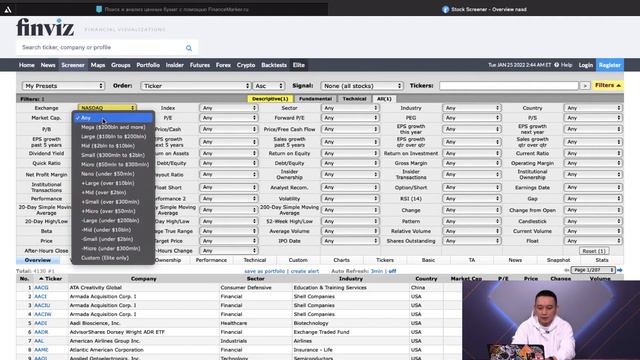Click the finviz logo
Screen dimensions: 640x360
45,27
